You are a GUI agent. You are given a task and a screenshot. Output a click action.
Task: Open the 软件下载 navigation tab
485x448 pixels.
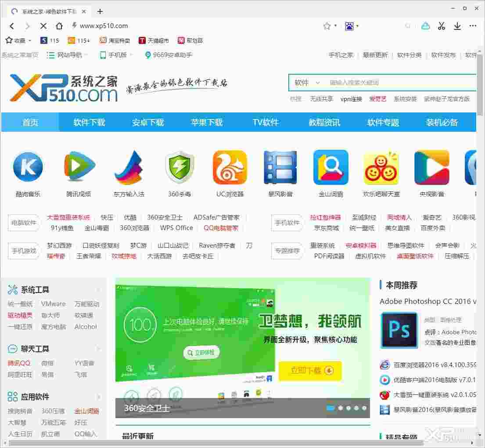[x=89, y=122]
